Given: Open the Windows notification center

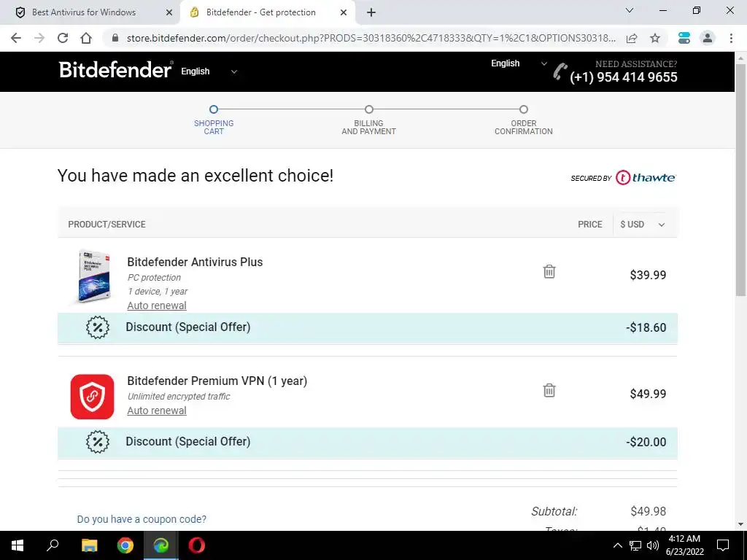Looking at the screenshot, I should coord(723,545).
